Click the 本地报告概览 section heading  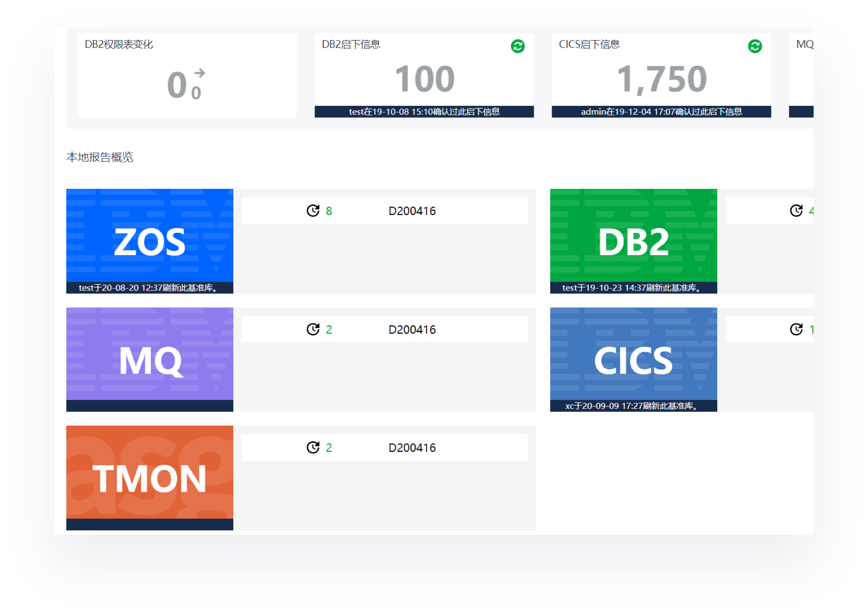tap(100, 157)
